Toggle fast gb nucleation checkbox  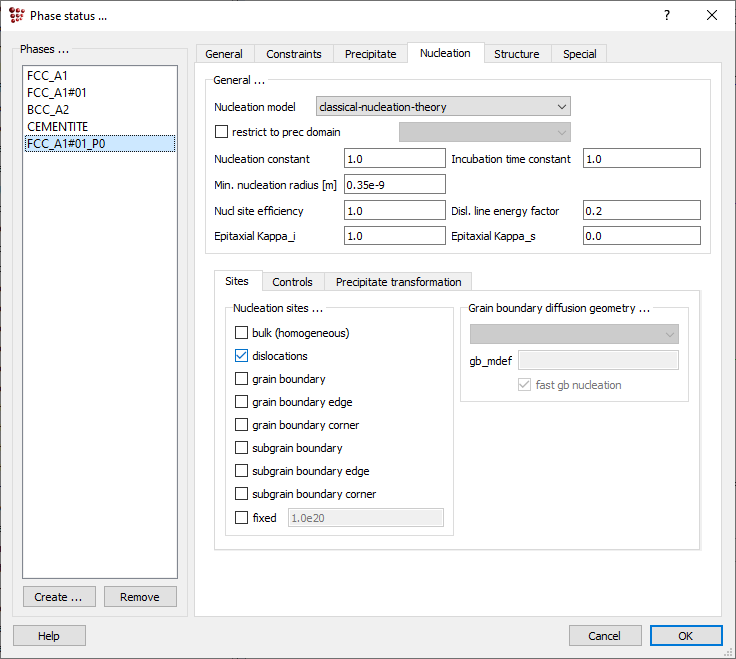[x=524, y=385]
